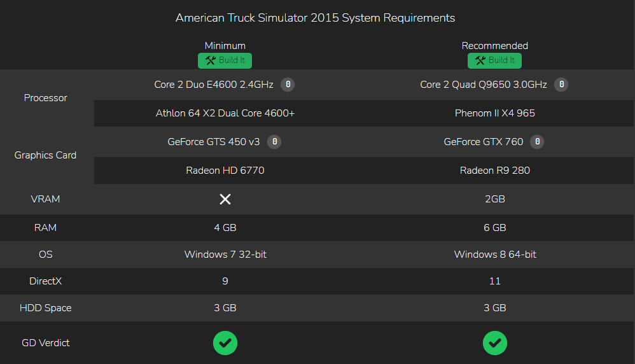
Task: Click recommended DirectX value 11
Action: [495, 281]
